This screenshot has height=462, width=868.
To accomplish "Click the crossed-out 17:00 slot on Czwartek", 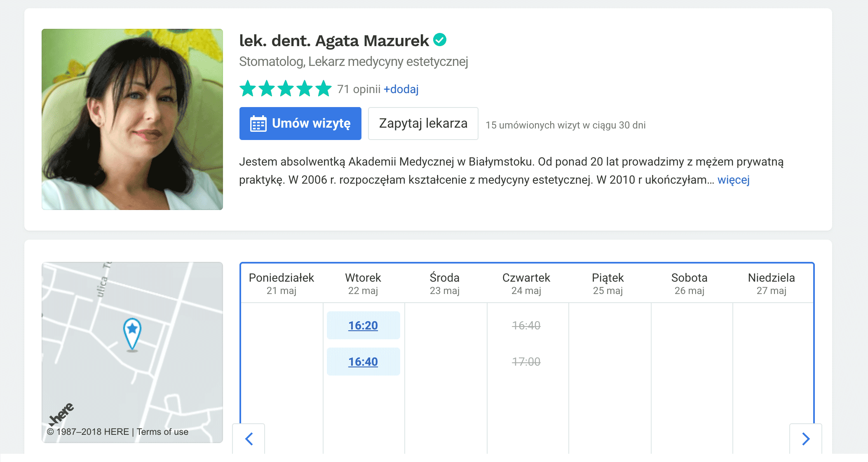I will [526, 362].
